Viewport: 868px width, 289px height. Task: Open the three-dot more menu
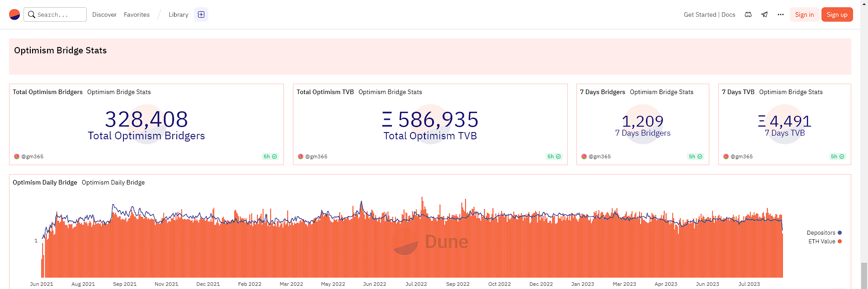point(781,14)
